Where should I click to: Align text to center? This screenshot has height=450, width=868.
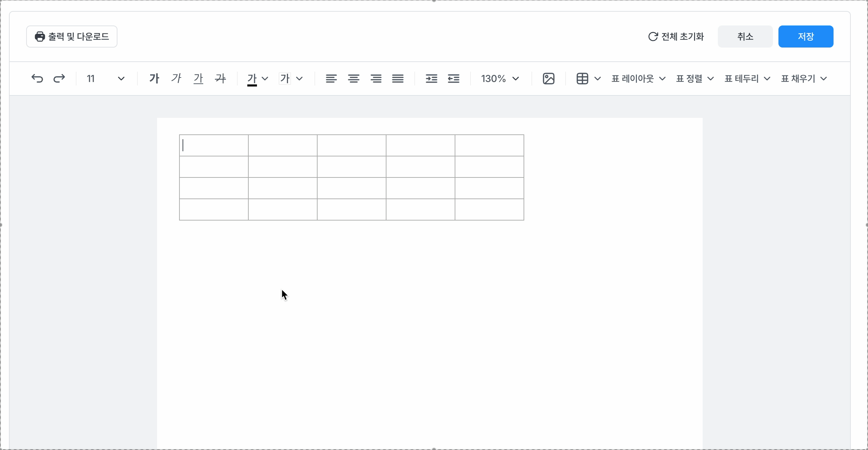353,79
